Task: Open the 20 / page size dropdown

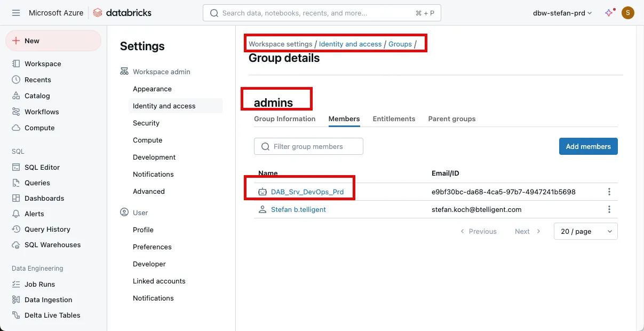Action: [x=585, y=231]
